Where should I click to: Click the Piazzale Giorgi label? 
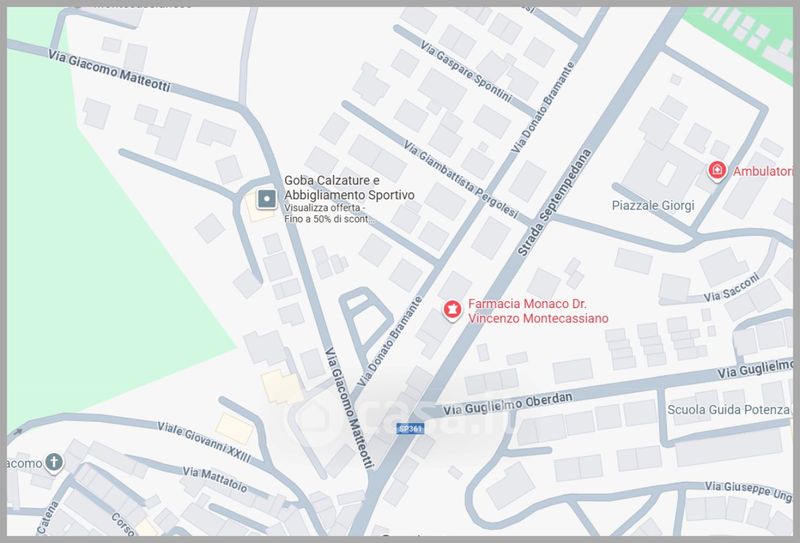[651, 205]
